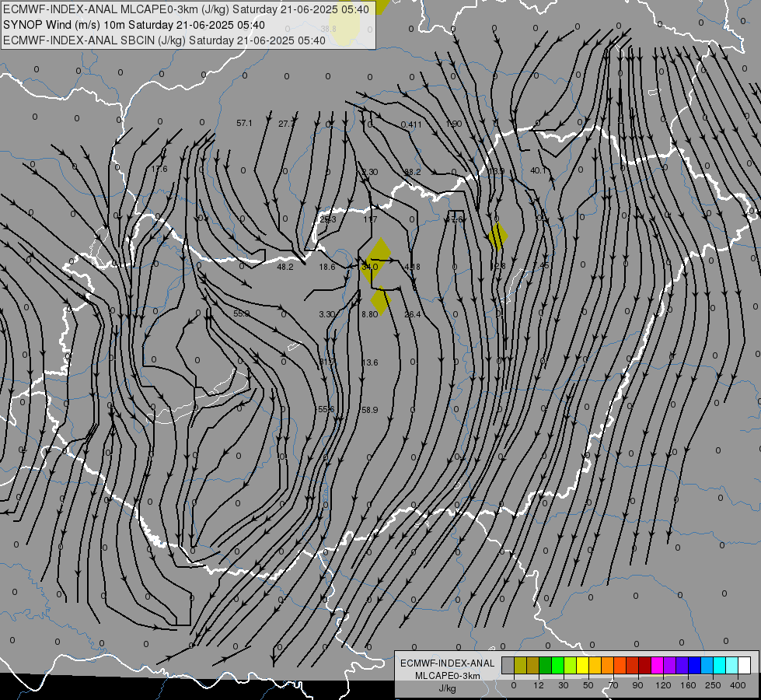Select the mustard-brown legend swatch before 12
The image size is (761, 700).
(533, 665)
